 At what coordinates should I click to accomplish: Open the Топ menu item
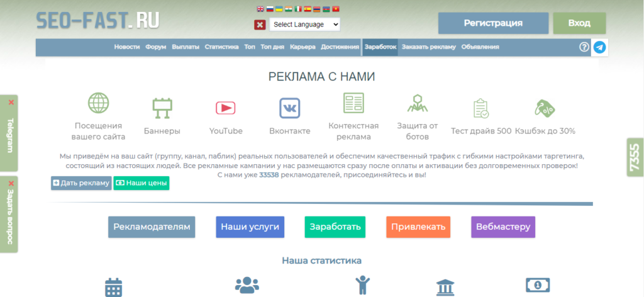click(250, 47)
